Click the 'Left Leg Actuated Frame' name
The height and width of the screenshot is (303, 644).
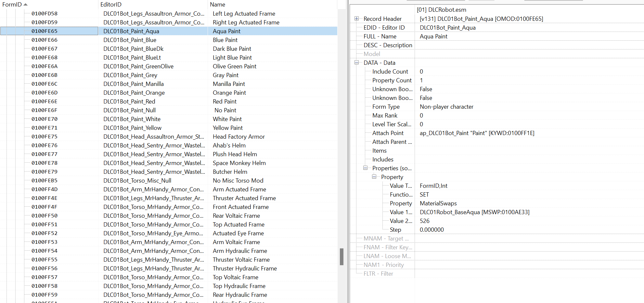click(244, 14)
